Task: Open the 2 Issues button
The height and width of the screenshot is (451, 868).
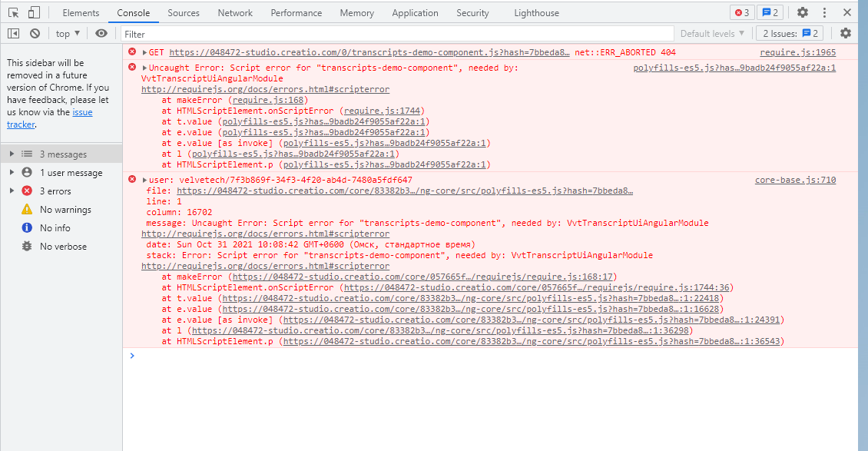Action: click(x=790, y=34)
